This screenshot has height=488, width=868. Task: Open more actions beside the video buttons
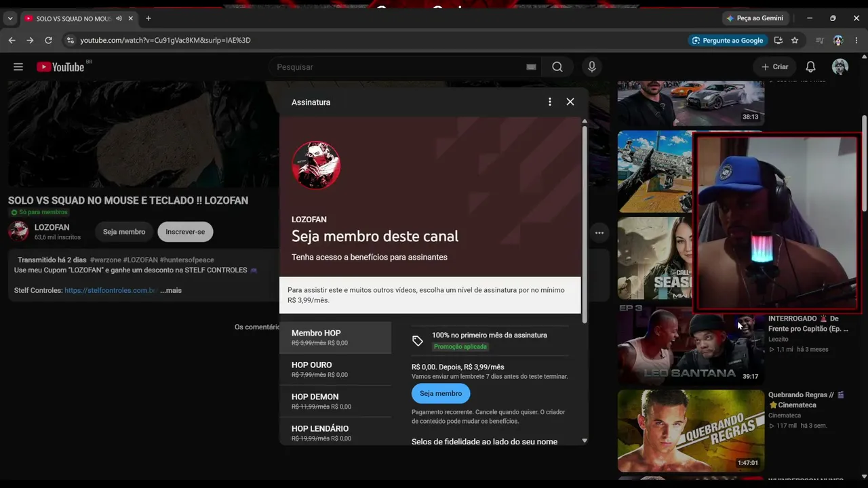click(599, 232)
